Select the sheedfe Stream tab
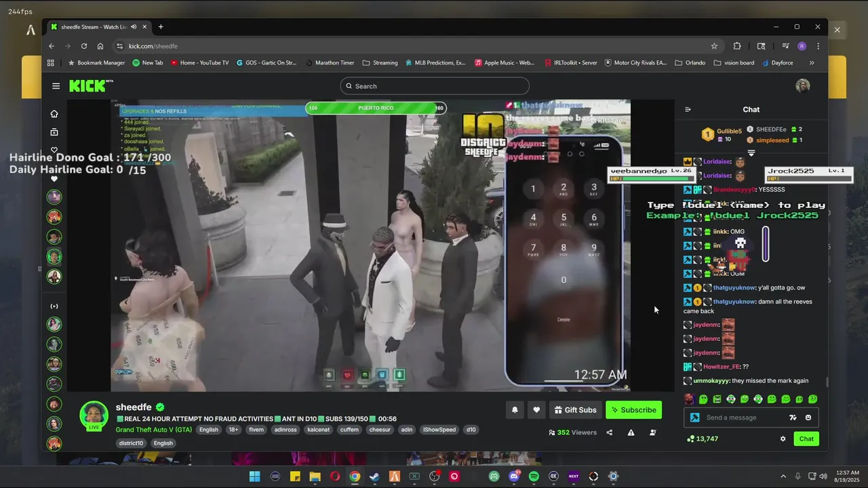 pyautogui.click(x=94, y=27)
